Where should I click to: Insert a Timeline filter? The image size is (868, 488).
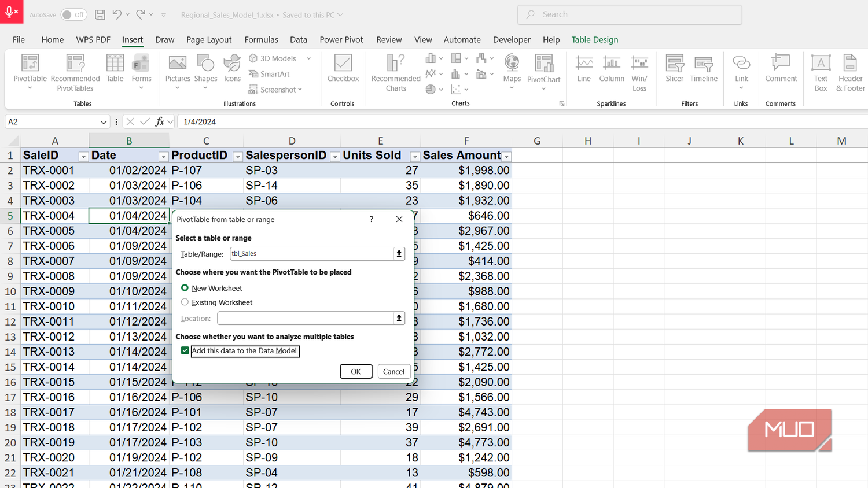click(704, 68)
